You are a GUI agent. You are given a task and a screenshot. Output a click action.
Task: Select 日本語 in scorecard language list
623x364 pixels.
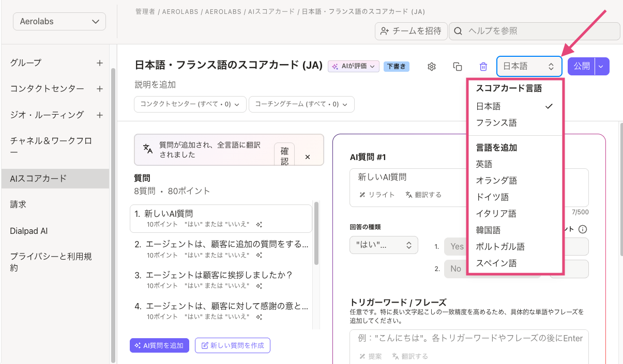pos(514,106)
